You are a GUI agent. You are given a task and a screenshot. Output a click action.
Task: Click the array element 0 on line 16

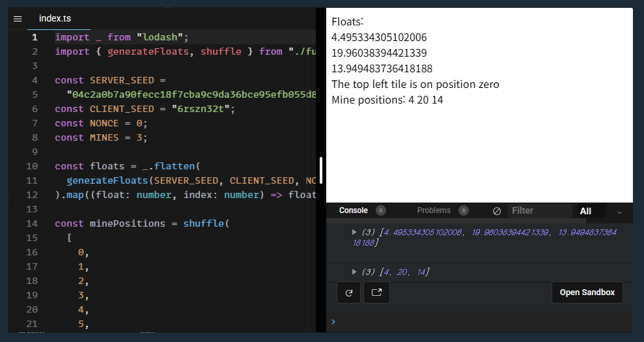pyautogui.click(x=81, y=252)
